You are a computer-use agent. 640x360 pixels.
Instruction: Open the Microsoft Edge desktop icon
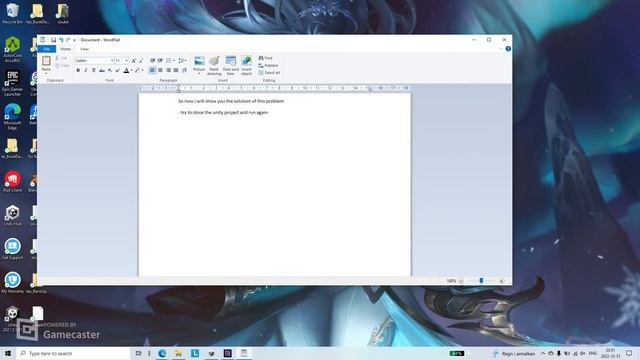[12, 117]
